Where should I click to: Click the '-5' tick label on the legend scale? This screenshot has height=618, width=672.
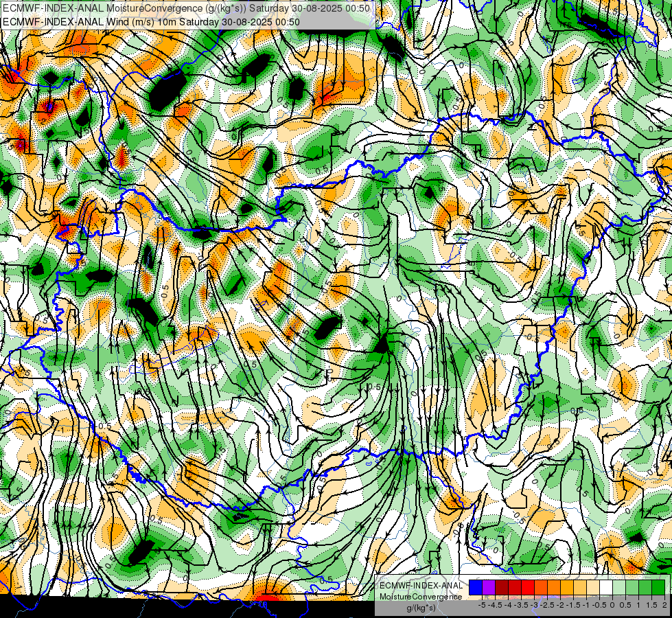482,605
